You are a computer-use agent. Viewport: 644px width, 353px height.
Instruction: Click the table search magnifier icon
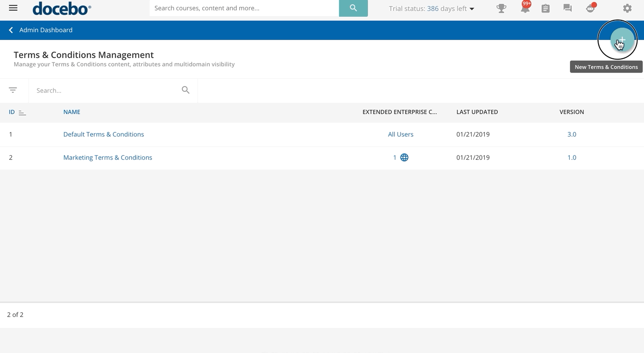186,90
